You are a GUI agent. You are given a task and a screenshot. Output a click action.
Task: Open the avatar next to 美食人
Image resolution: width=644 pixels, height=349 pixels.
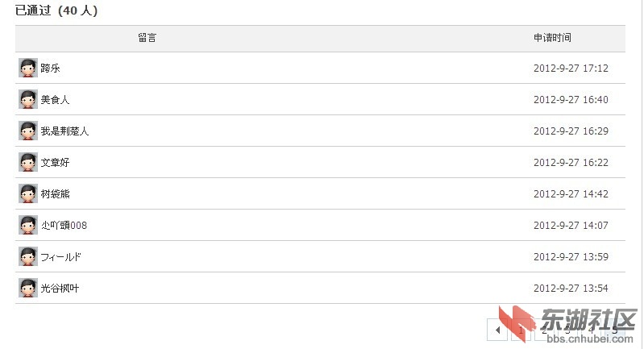(28, 99)
